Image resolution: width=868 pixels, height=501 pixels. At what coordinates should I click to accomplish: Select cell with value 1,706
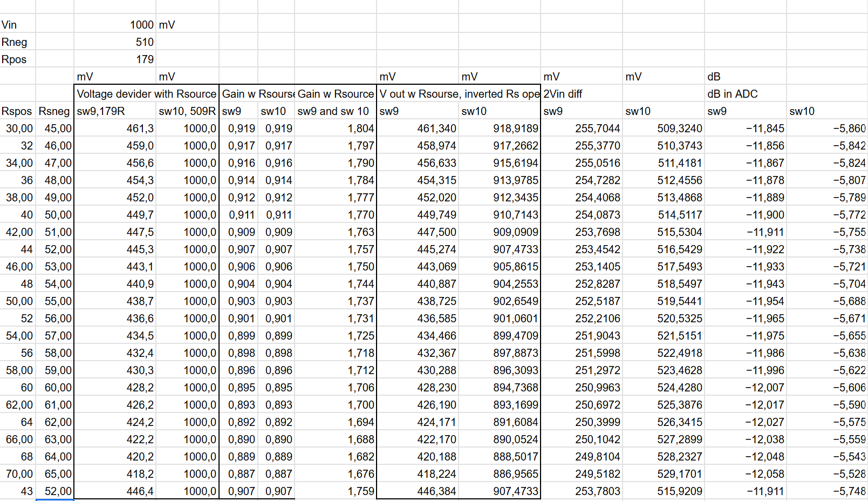336,388
